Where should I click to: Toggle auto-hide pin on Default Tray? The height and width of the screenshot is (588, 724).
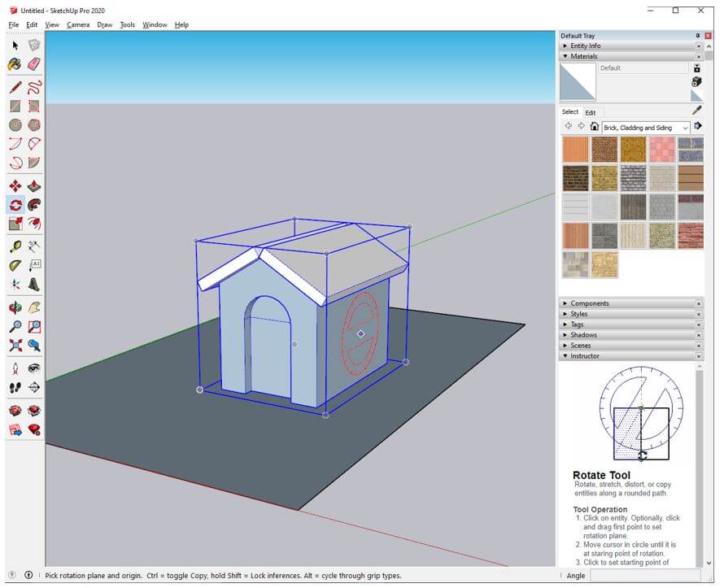click(x=697, y=36)
